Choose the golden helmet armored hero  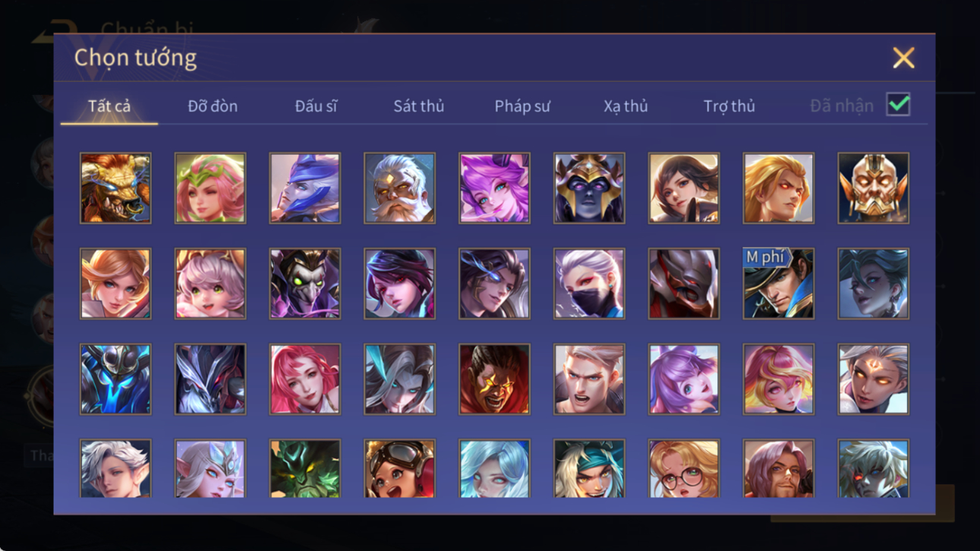[873, 188]
